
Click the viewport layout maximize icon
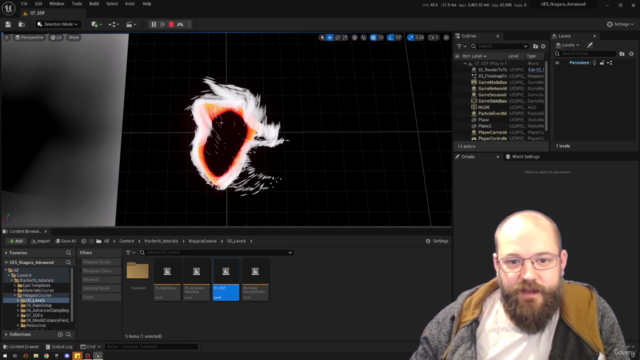[x=446, y=38]
